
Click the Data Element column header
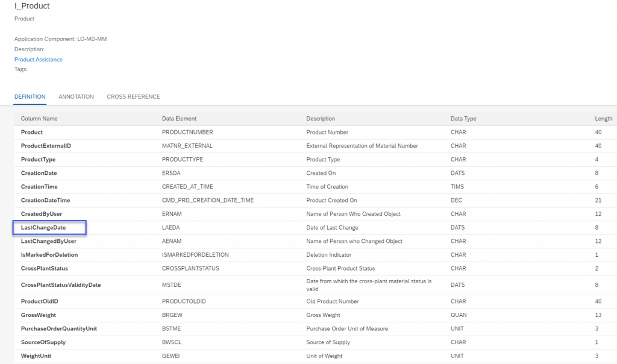point(179,119)
